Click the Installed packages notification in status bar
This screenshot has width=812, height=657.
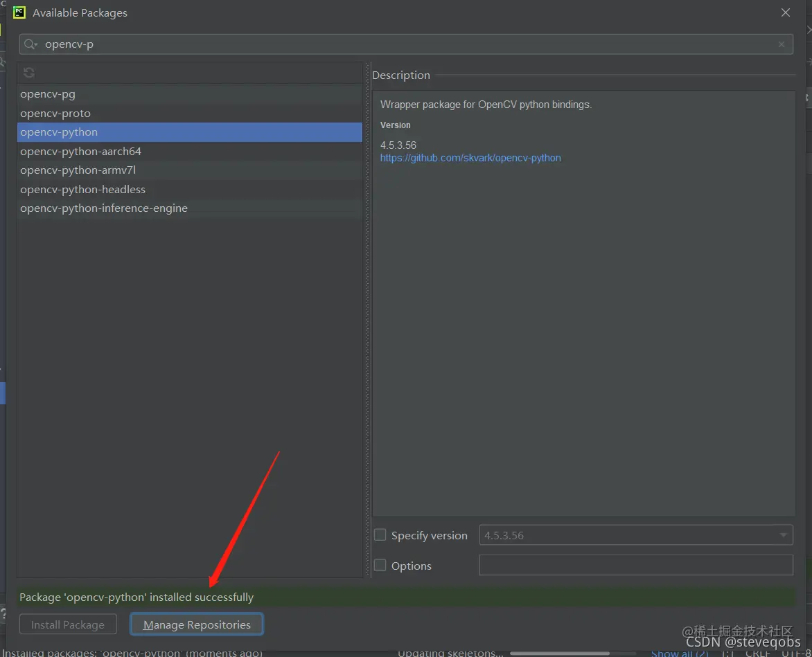pos(132,653)
